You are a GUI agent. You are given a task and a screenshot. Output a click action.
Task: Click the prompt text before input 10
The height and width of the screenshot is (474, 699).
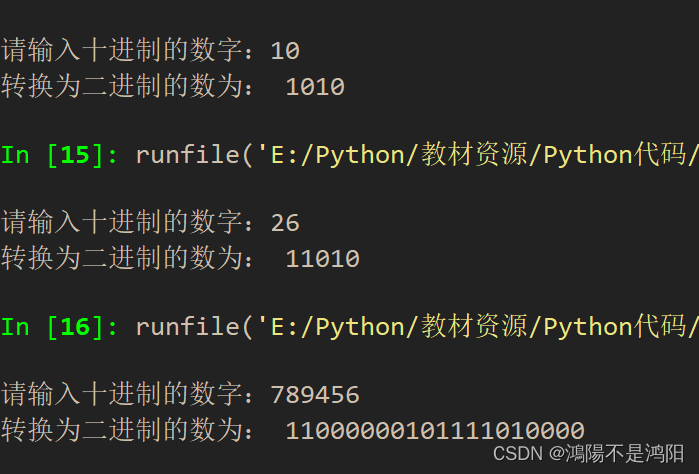click(127, 50)
